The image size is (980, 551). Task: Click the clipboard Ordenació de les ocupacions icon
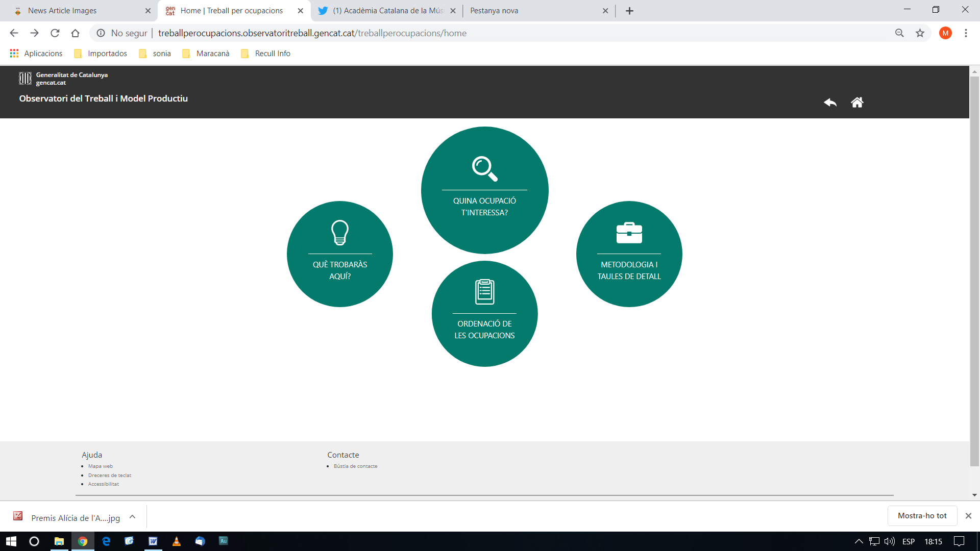coord(484,292)
